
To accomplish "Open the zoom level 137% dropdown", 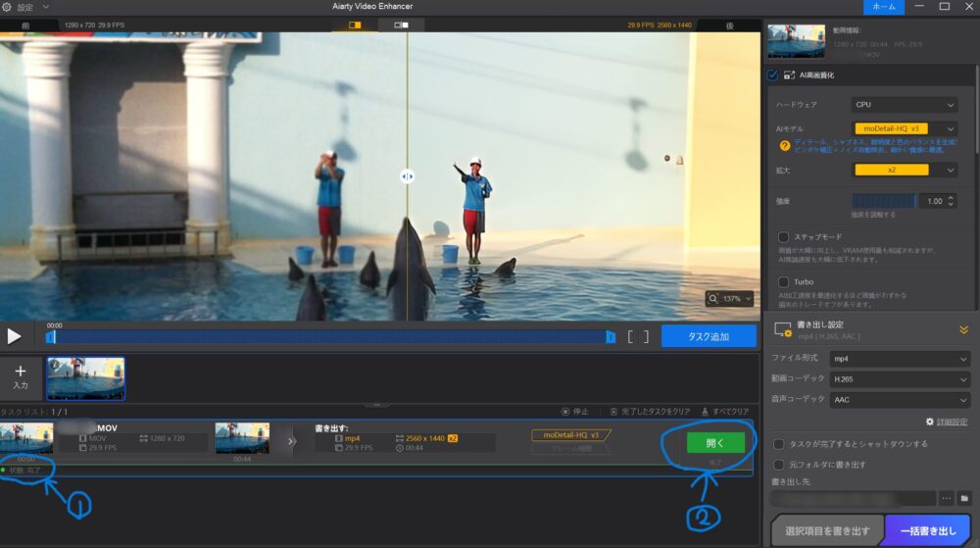I will pos(730,298).
